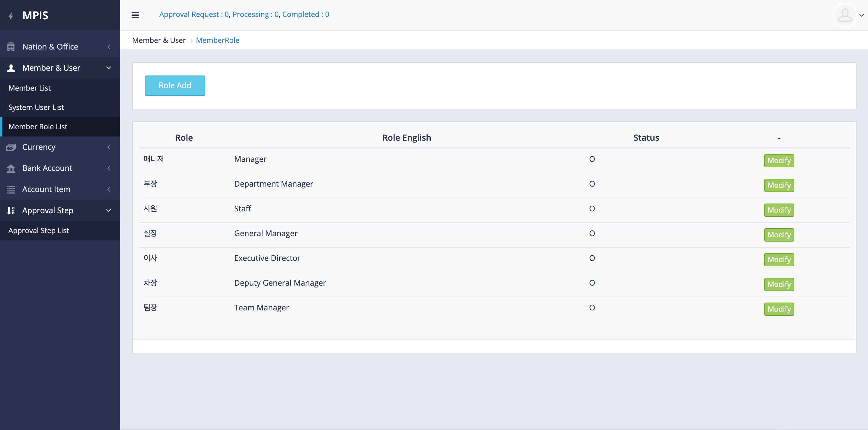Expand the Bank Account section
Image resolution: width=868 pixels, height=430 pixels.
click(108, 168)
